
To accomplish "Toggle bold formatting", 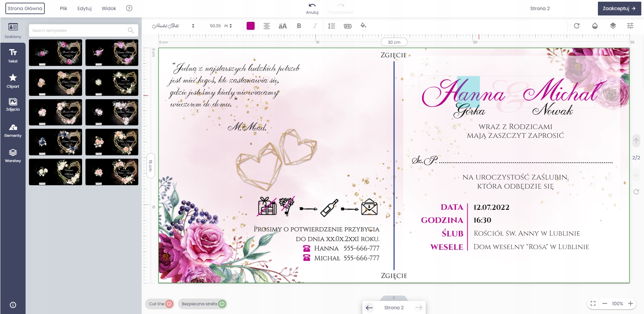I will (x=299, y=26).
